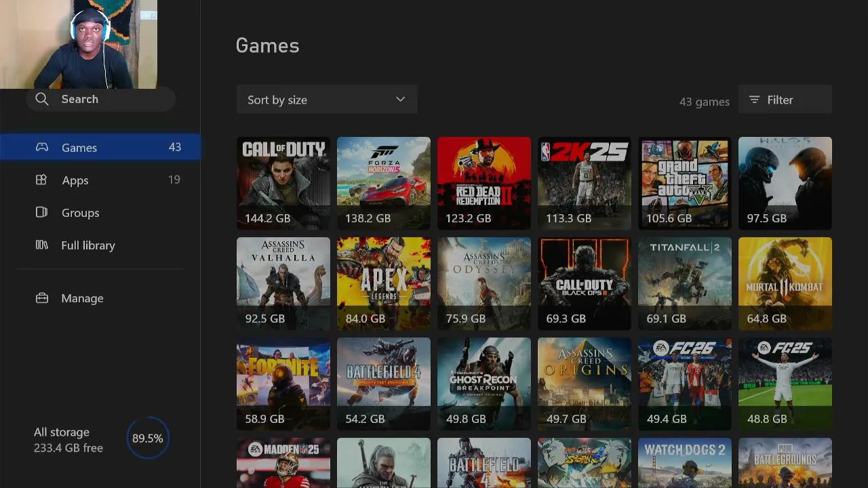This screenshot has width=868, height=488.
Task: Open the Search field
Action: (100, 99)
